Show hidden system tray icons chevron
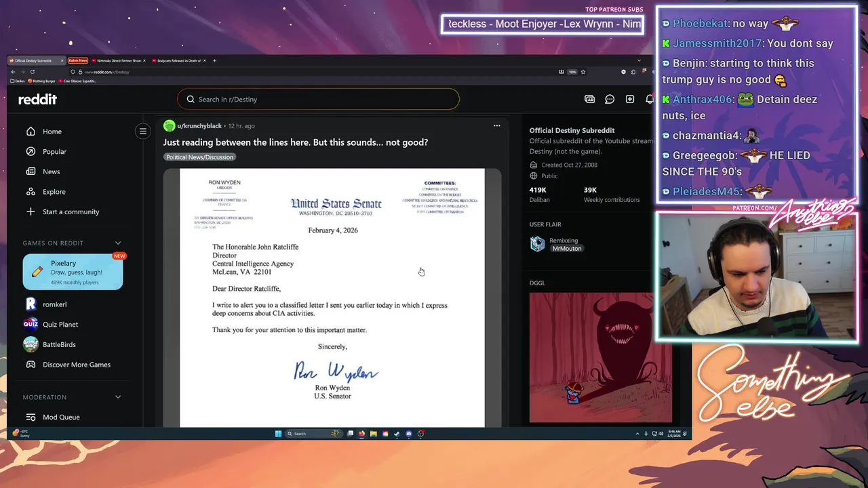Image resolution: width=868 pixels, height=488 pixels. tap(637, 434)
